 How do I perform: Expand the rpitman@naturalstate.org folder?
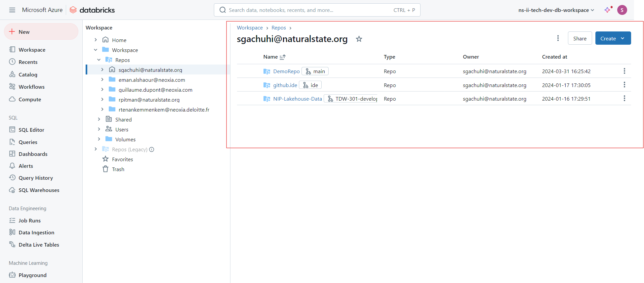102,99
